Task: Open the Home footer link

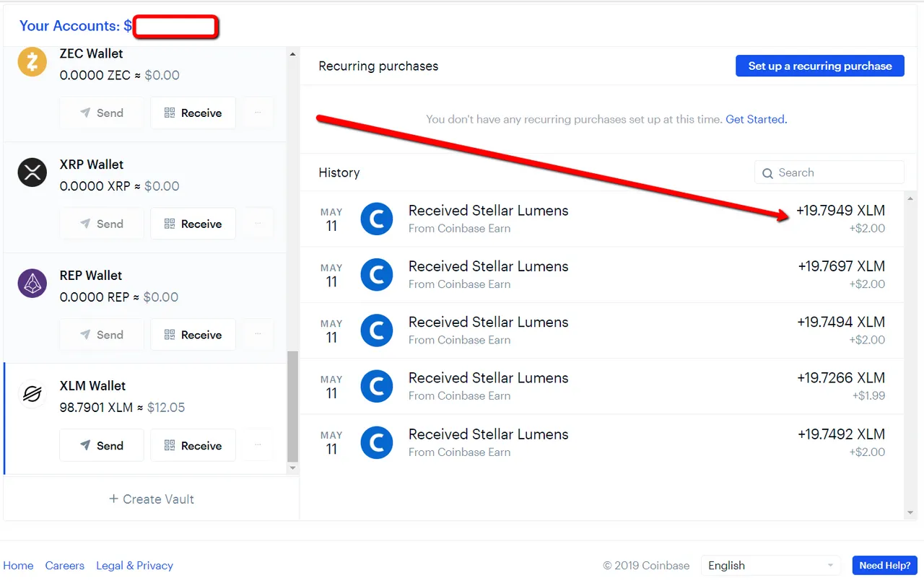Action: pyautogui.click(x=18, y=566)
